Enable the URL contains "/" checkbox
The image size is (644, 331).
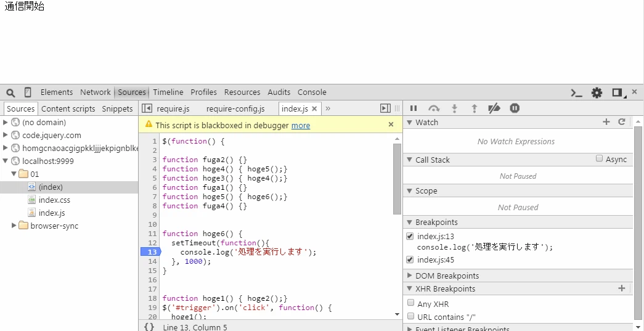(410, 316)
